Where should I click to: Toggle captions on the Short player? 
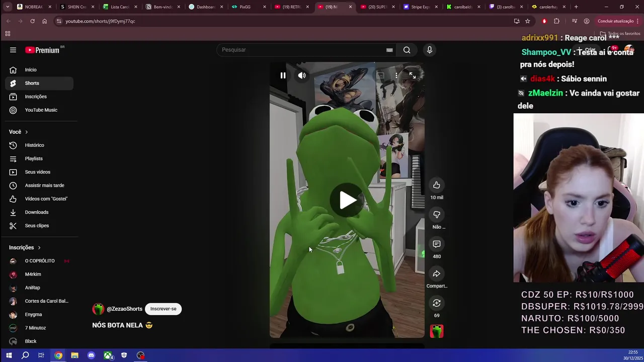click(380, 75)
